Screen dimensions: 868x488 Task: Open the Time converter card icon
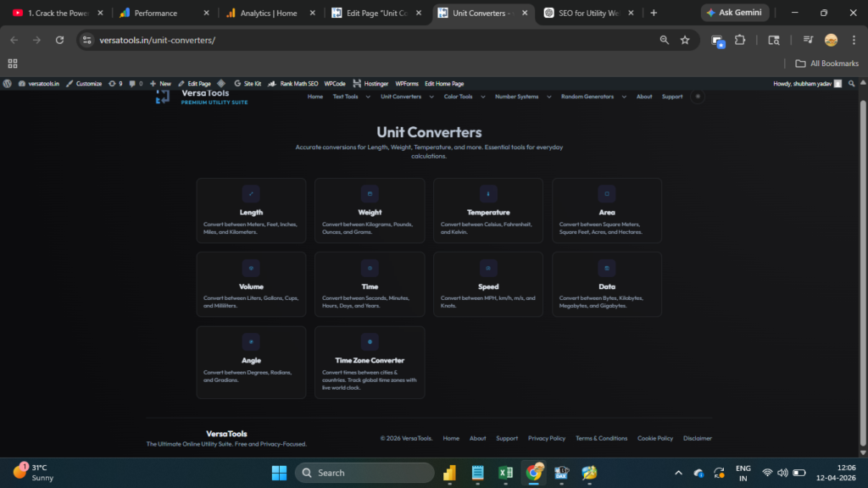click(x=370, y=268)
